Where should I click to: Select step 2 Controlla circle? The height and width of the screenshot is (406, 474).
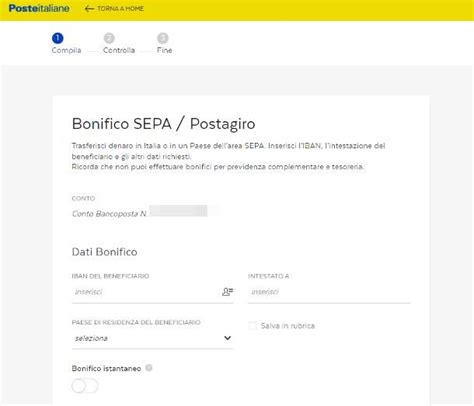(x=109, y=38)
